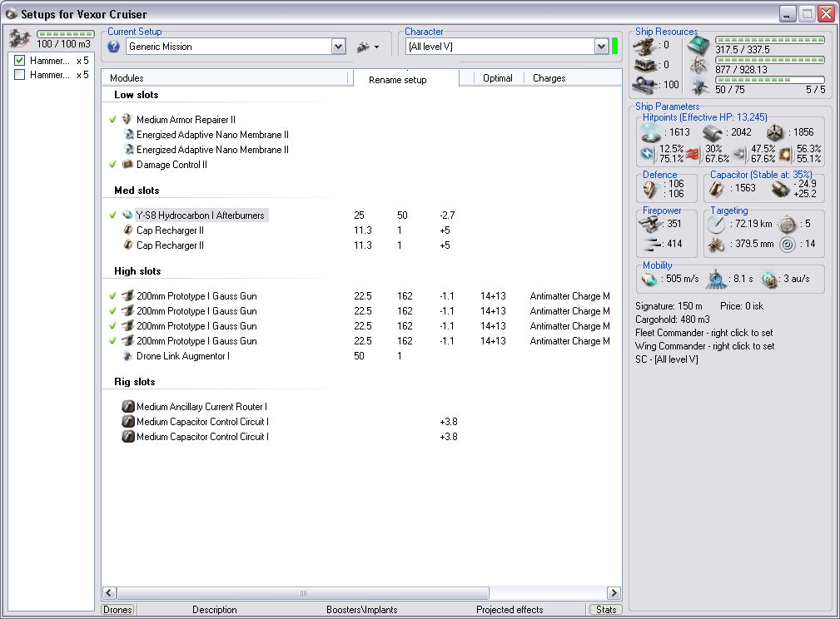This screenshot has width=840, height=619.
Task: Click the first Energized Adaptive Nano Membrane icon
Action: [x=128, y=134]
